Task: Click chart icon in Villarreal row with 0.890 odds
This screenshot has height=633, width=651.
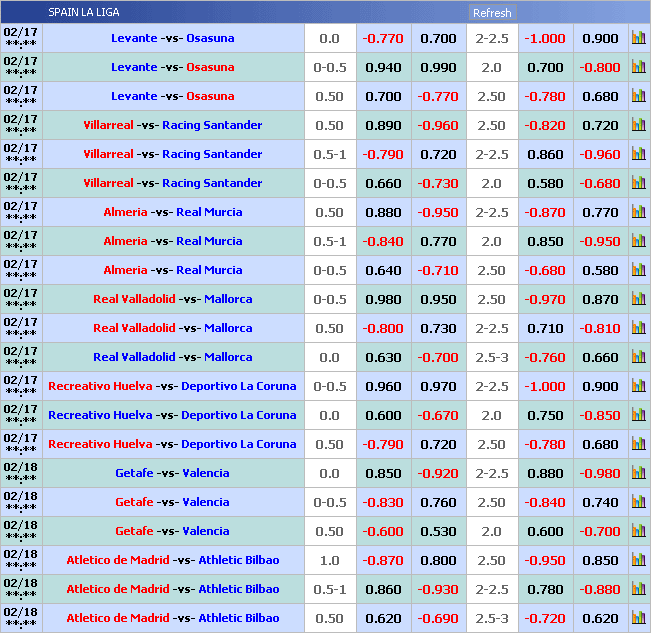Action: pos(638,125)
